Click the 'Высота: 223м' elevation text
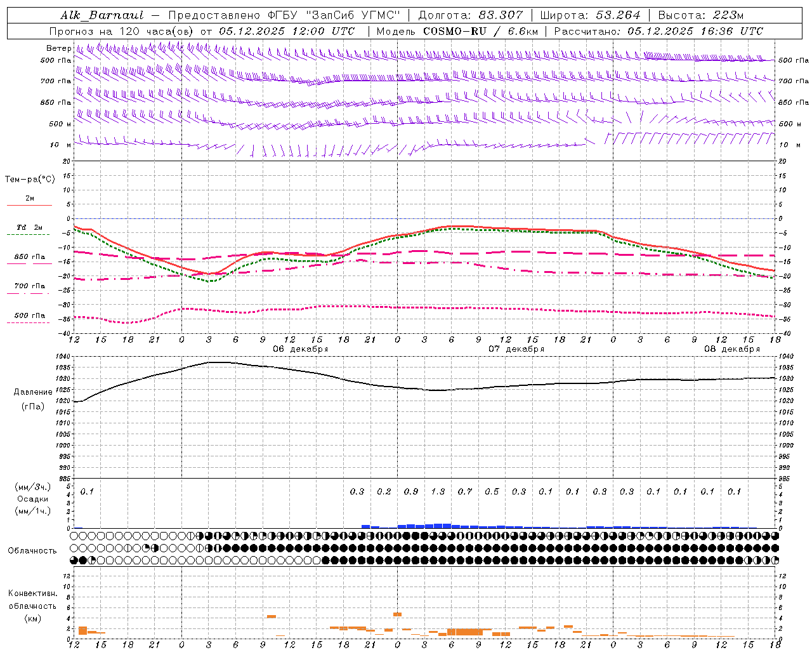 click(701, 15)
